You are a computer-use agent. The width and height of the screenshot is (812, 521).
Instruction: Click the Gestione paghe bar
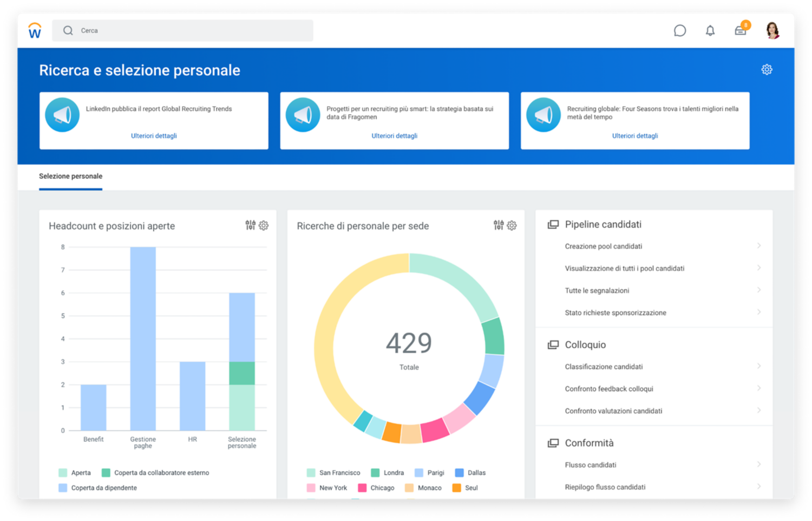(x=143, y=339)
